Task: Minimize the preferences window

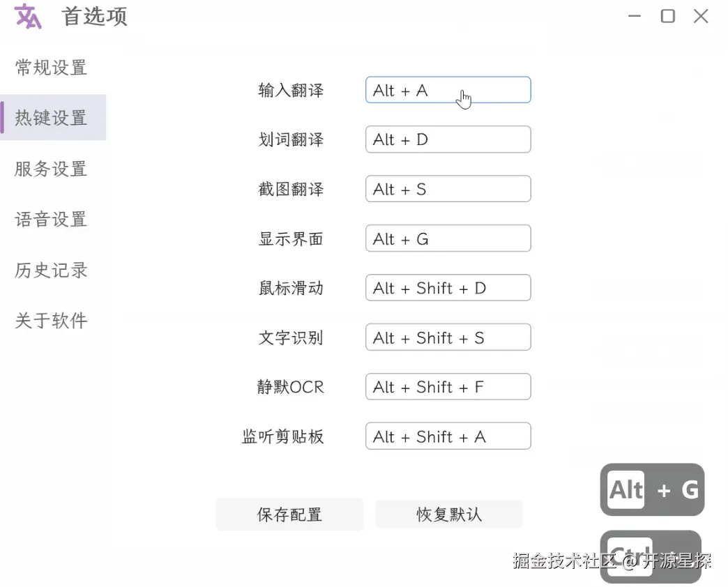Action: 633,16
